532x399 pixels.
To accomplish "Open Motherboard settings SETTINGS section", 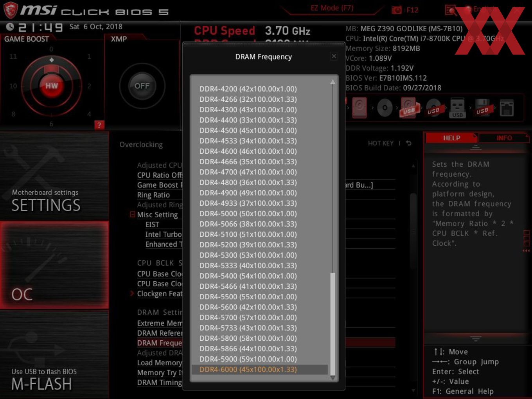I will [54, 176].
